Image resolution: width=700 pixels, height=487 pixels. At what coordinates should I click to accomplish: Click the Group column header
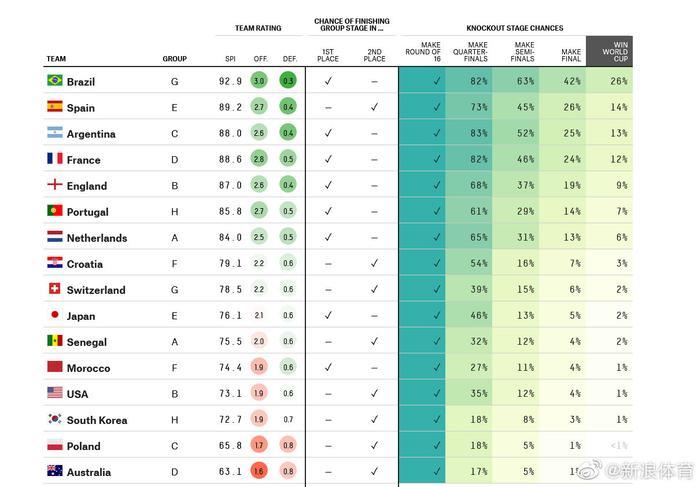174,59
